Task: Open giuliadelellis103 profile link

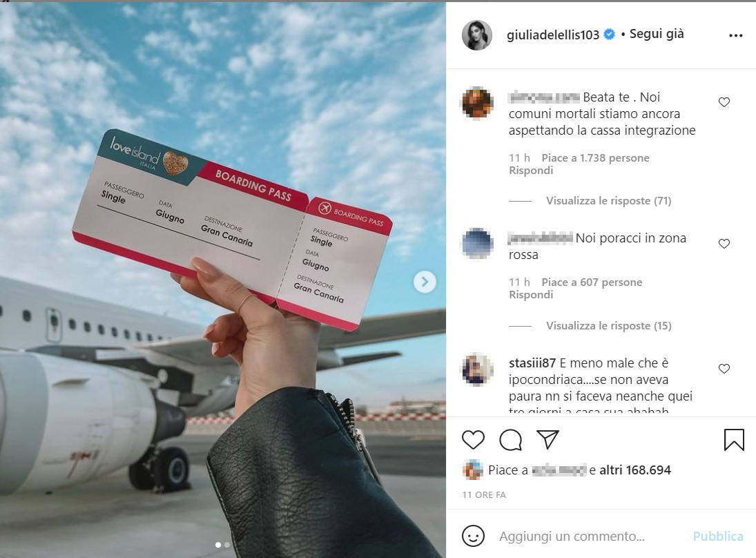Action: [553, 35]
